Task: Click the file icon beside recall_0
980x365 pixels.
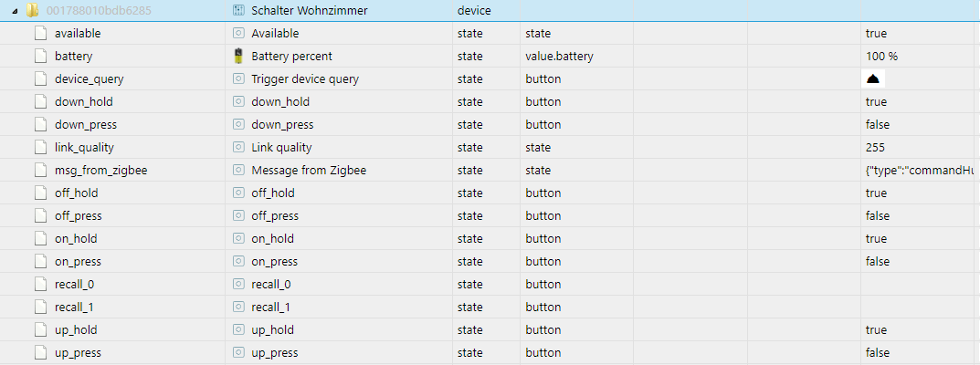Action: (x=39, y=284)
